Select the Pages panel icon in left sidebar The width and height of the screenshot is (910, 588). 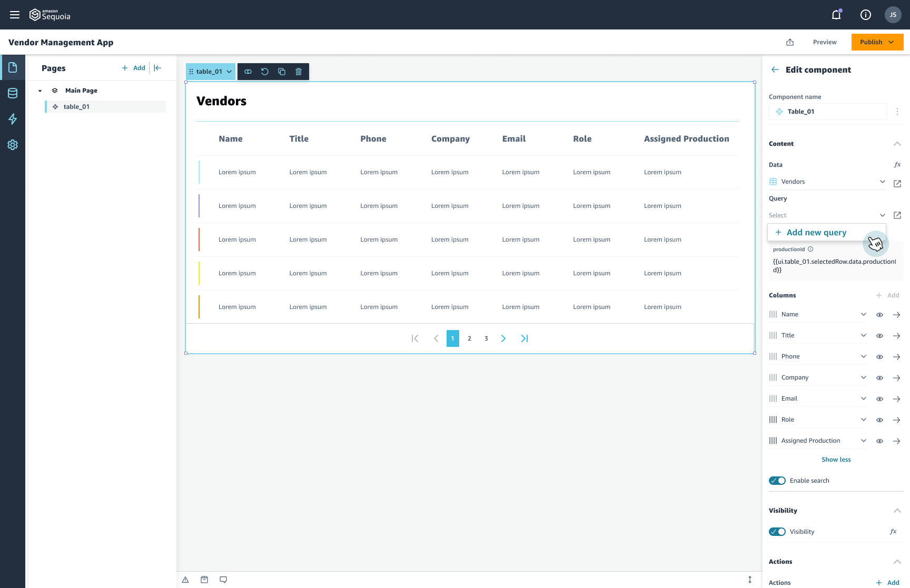click(x=13, y=67)
